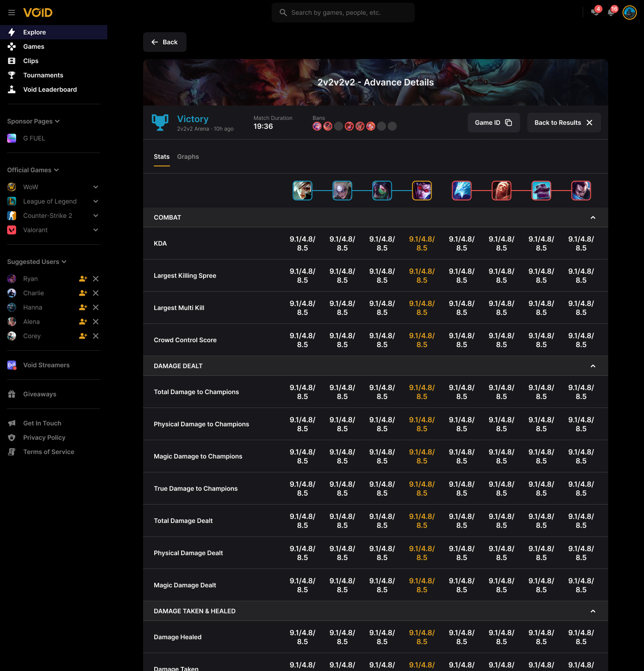Open the Terms of Service link
The height and width of the screenshot is (671, 644).
point(48,452)
